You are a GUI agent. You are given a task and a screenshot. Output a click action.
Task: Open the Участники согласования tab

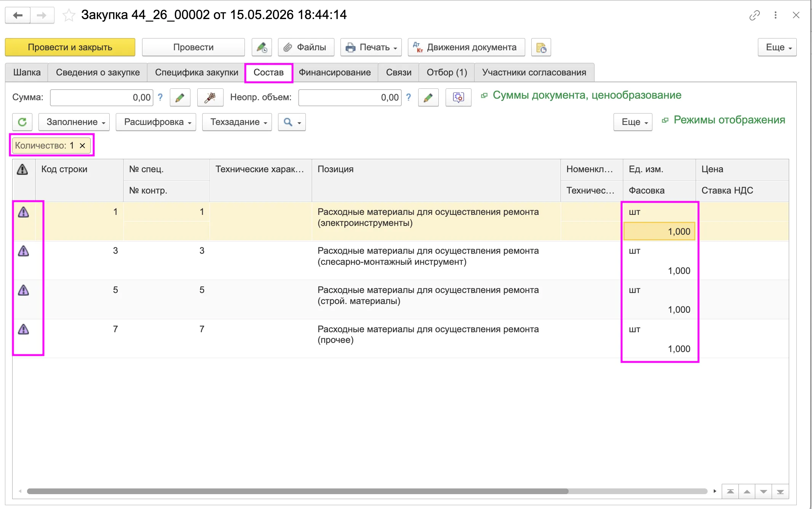coord(534,72)
